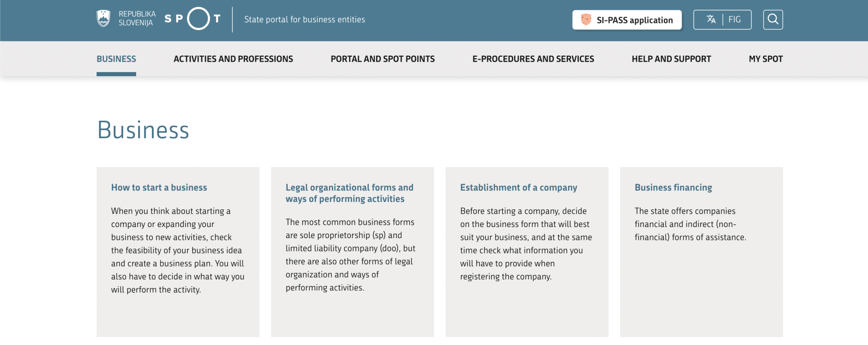The width and height of the screenshot is (868, 345).
Task: Click the Business financing card description
Action: [690, 224]
